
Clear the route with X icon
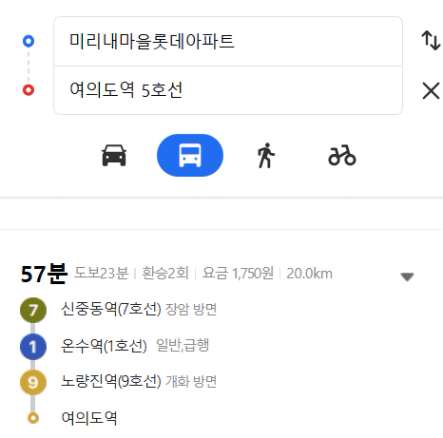431,91
